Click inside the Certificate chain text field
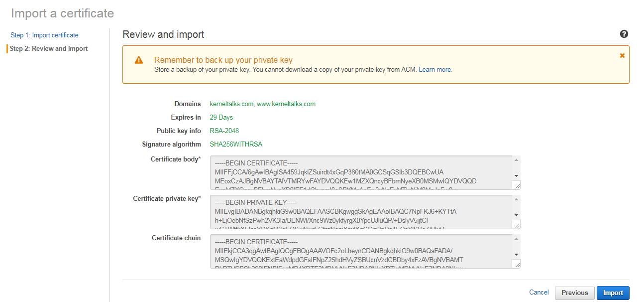This screenshot has width=644, height=302. point(361,251)
